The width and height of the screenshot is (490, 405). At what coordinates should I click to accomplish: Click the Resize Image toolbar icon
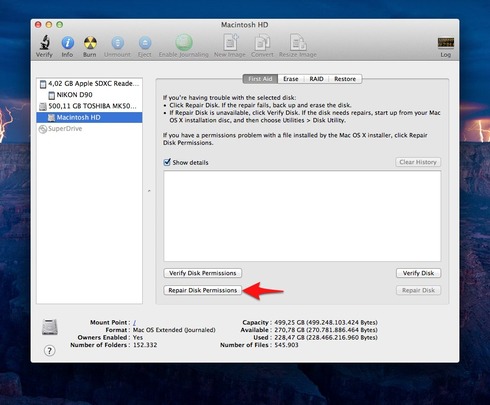(298, 42)
